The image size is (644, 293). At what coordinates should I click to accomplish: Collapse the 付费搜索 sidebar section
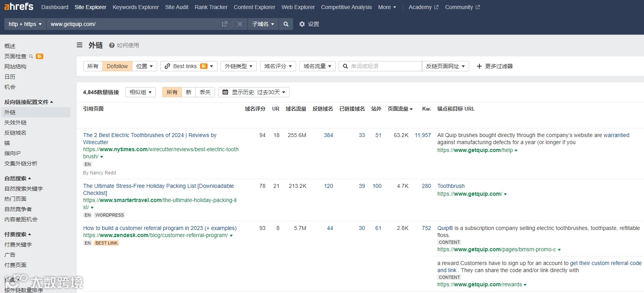[18, 234]
